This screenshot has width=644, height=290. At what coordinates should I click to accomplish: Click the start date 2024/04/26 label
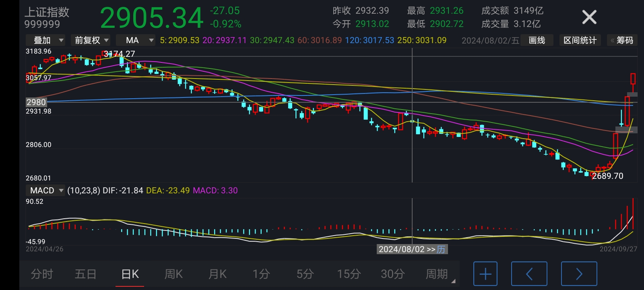(x=45, y=249)
